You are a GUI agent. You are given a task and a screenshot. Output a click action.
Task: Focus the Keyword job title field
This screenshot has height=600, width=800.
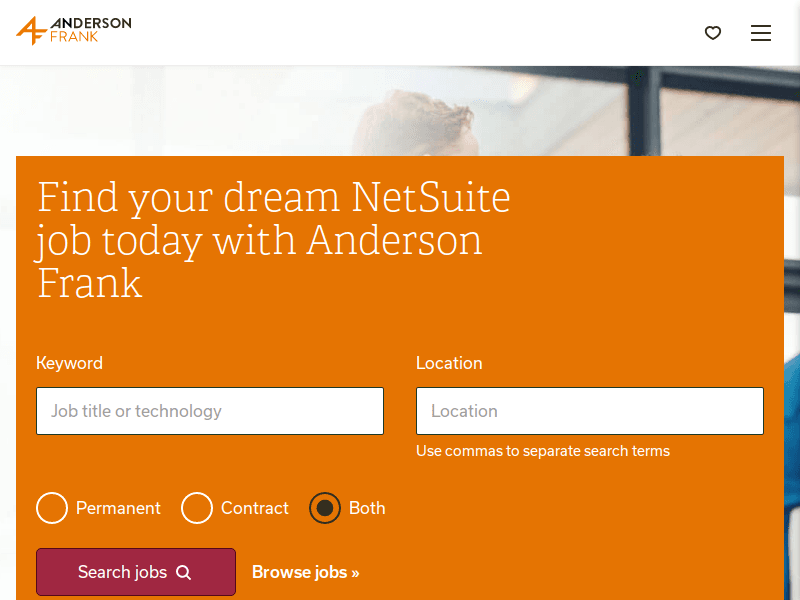point(210,411)
